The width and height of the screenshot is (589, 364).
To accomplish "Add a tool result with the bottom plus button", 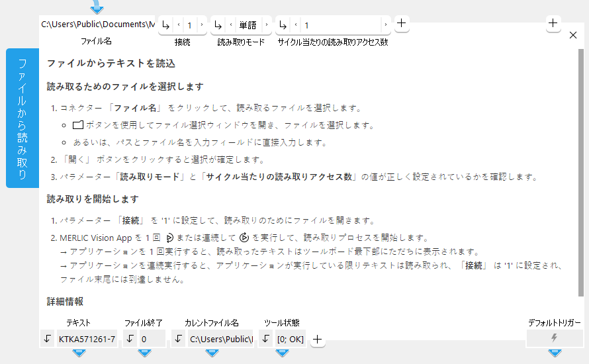I will coord(318,339).
